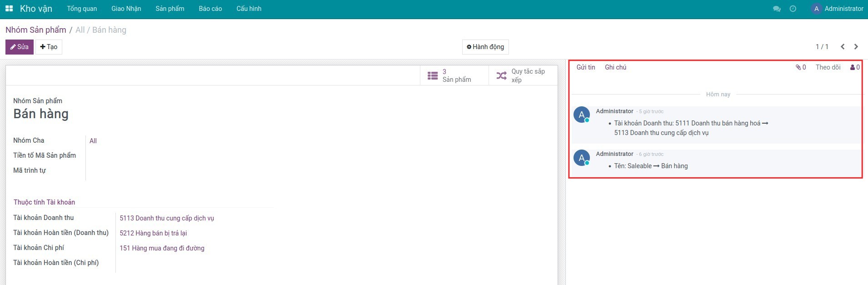Go to previous record arrow
The image size is (868, 285).
tap(843, 47)
